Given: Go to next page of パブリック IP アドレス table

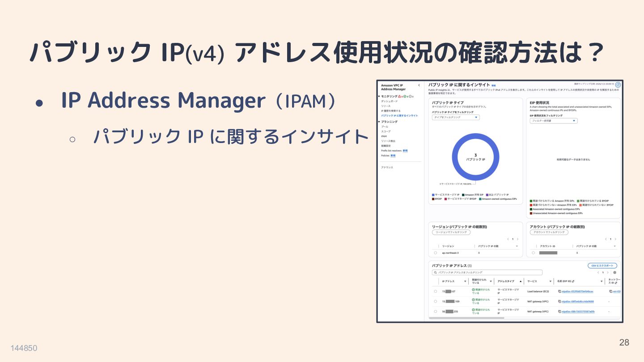Looking at the screenshot, I should [x=608, y=272].
